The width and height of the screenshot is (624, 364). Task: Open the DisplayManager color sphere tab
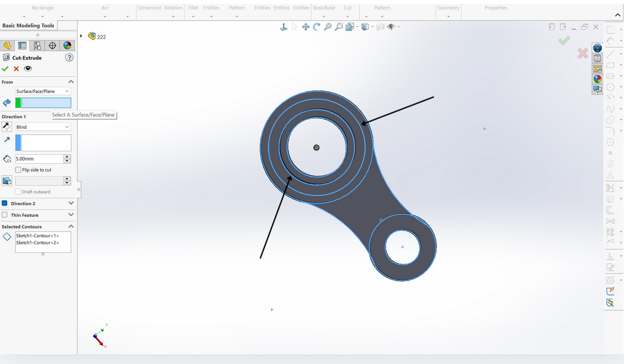[67, 46]
